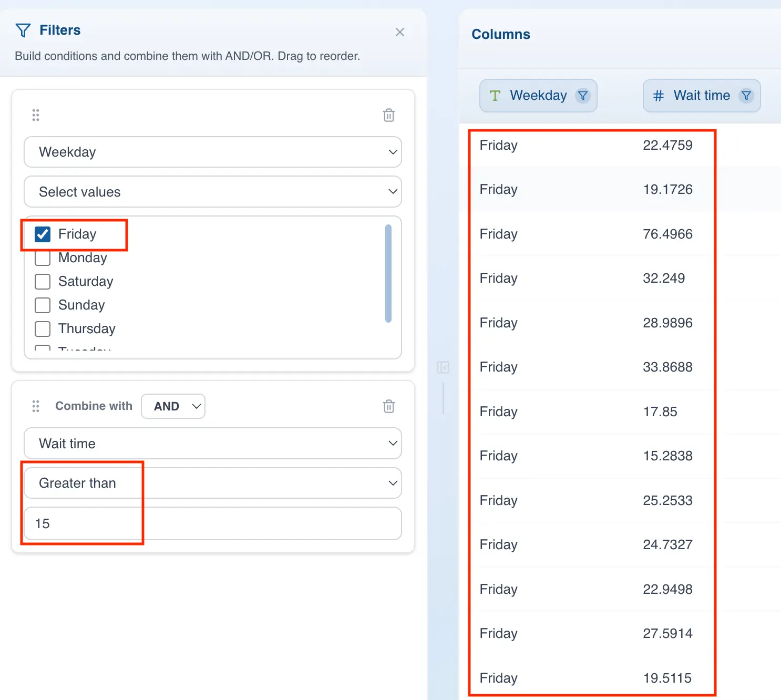Delete the Weekday filter with trash icon
The image size is (781, 700).
[x=388, y=115]
